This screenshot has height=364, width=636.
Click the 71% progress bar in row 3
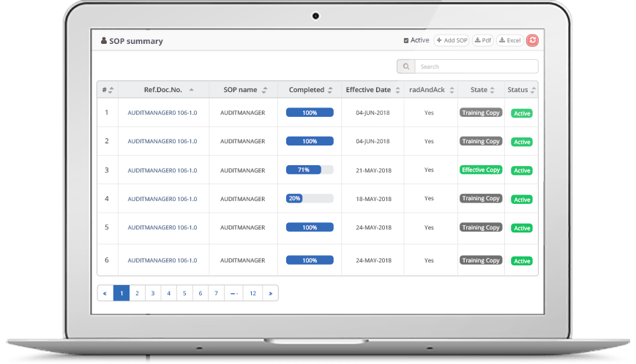[310, 170]
